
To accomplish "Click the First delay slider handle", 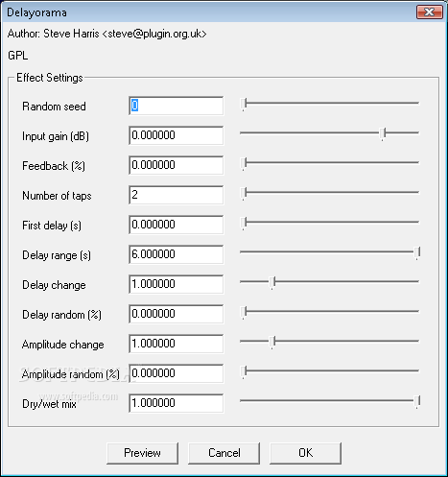I will (244, 224).
